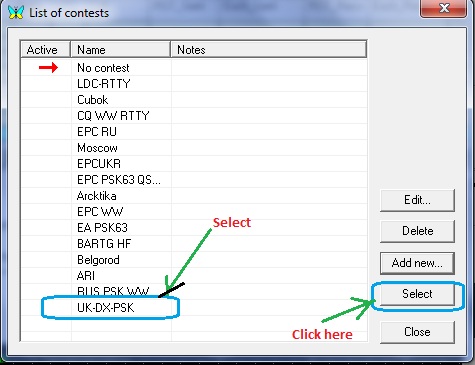This screenshot has width=475, height=365.
Task: Click the Name column header
Action: 121,50
